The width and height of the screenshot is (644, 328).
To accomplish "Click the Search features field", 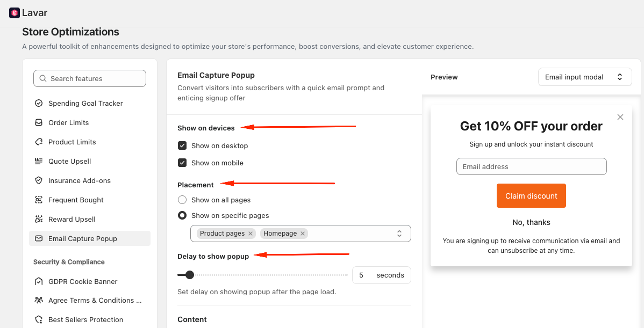I will click(90, 78).
